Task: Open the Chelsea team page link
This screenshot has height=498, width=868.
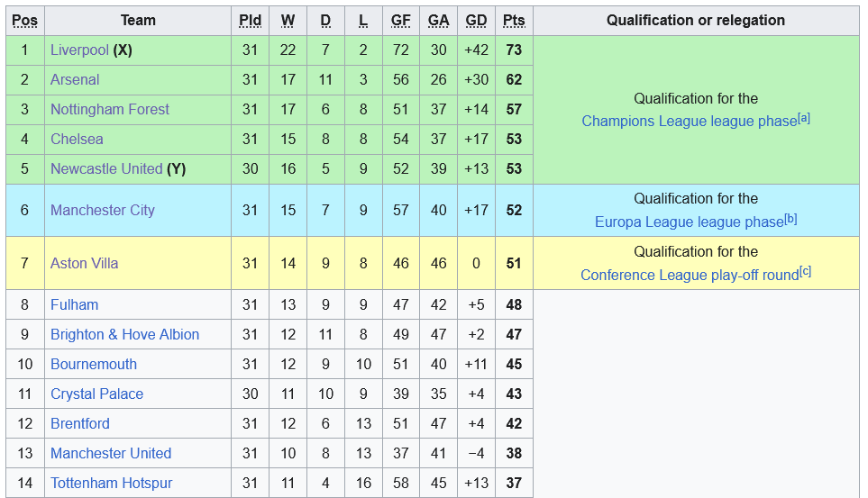Action: [x=77, y=139]
